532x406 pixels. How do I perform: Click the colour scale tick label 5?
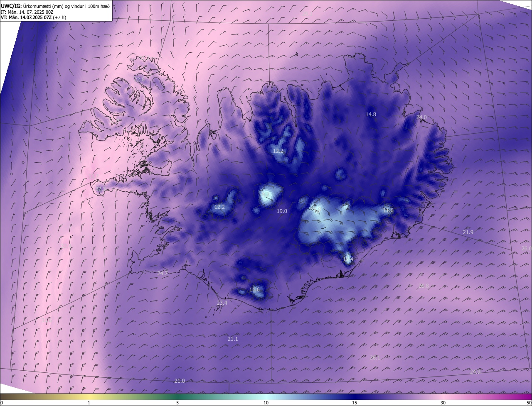[177, 403]
